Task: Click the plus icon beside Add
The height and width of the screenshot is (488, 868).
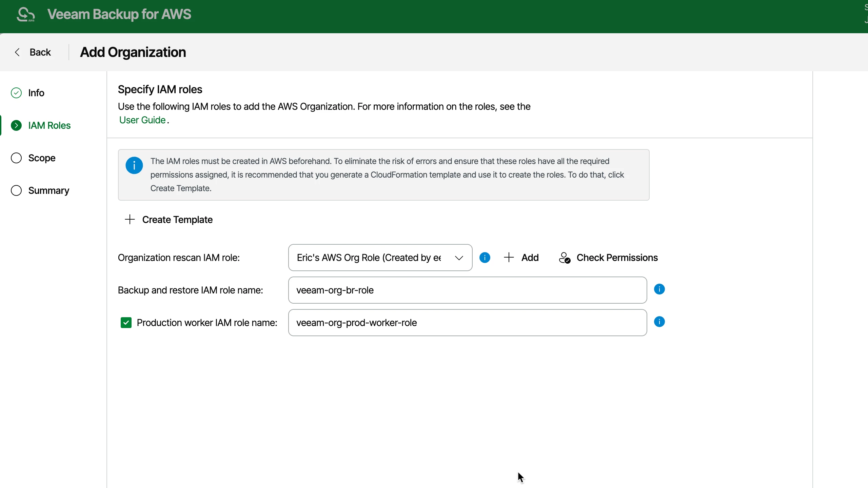Action: (509, 257)
